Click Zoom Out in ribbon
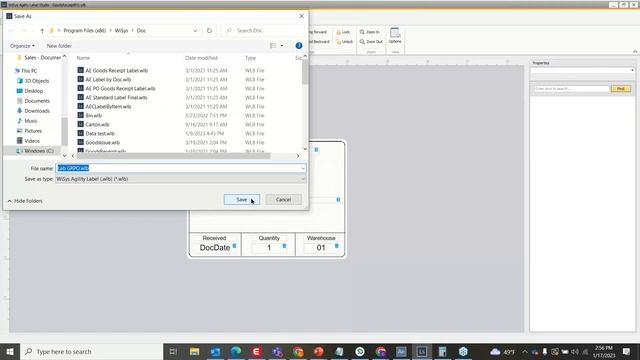This screenshot has width=640, height=360. [x=371, y=42]
